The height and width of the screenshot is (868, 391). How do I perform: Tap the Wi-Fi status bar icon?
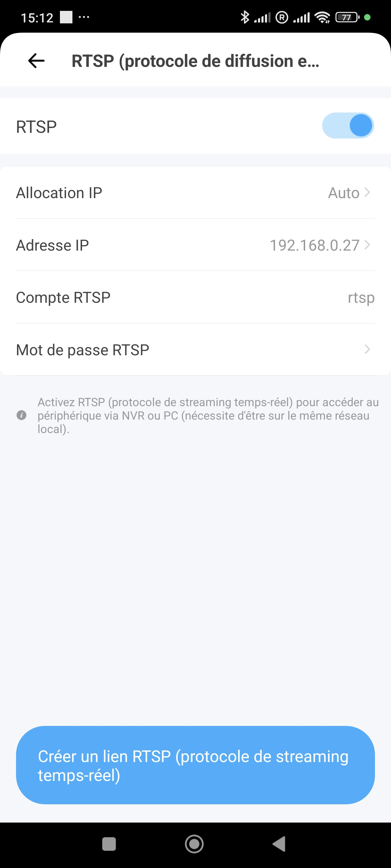(322, 17)
